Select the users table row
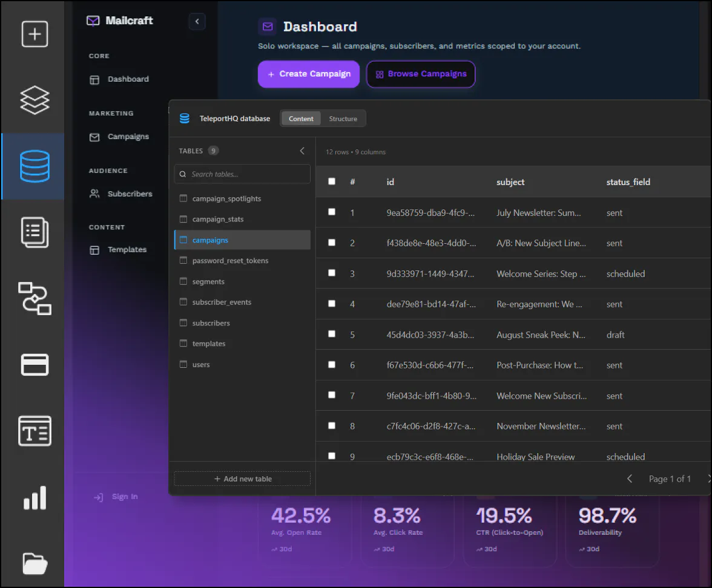The width and height of the screenshot is (712, 588). click(x=242, y=364)
